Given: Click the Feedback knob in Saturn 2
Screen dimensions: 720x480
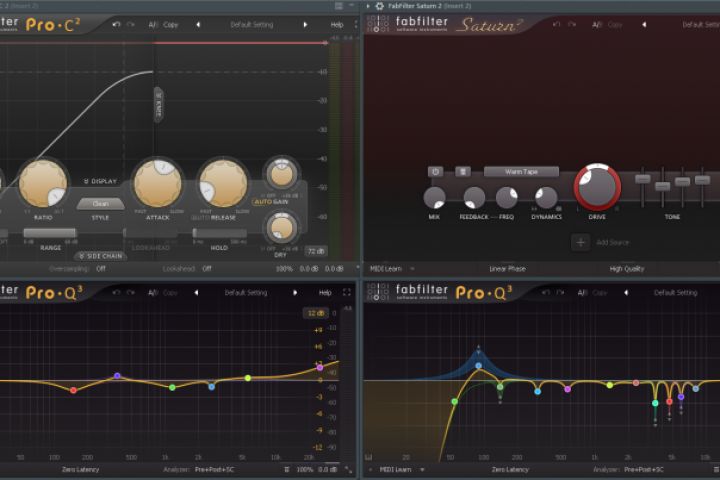Looking at the screenshot, I should 474,198.
